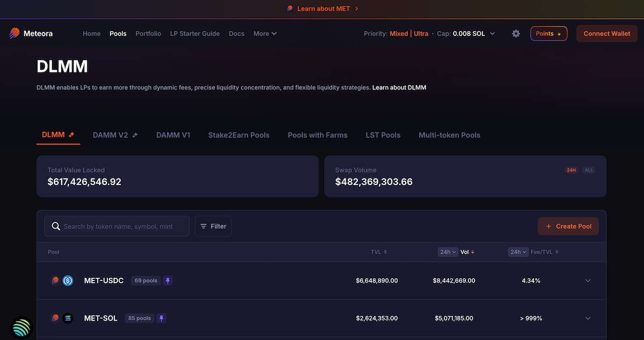644x340 pixels.
Task: Open the floating chat widget icon
Action: pos(21,328)
